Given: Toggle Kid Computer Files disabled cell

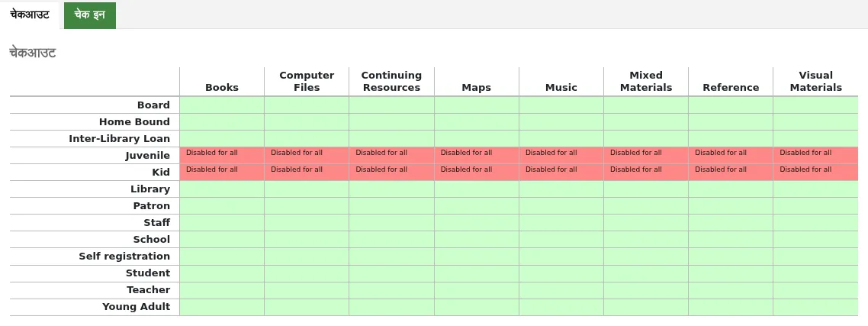Looking at the screenshot, I should click(307, 173).
